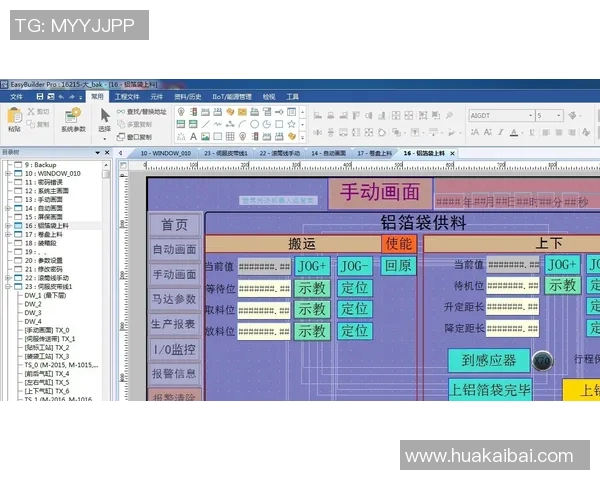Click the directory tree vertical scrollbar
Screen dimensions: 600x480
pyautogui.click(x=106, y=281)
